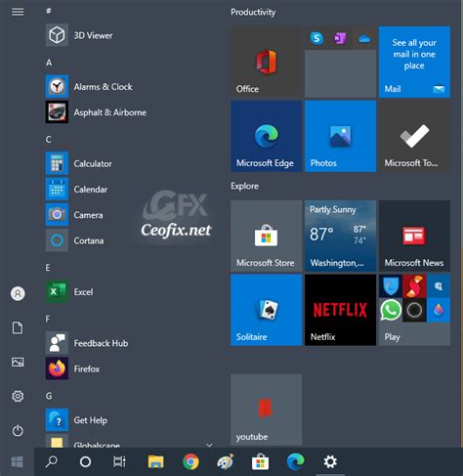Select the # section header
Image resolution: width=463 pixels, height=476 pixels.
[x=49, y=11]
